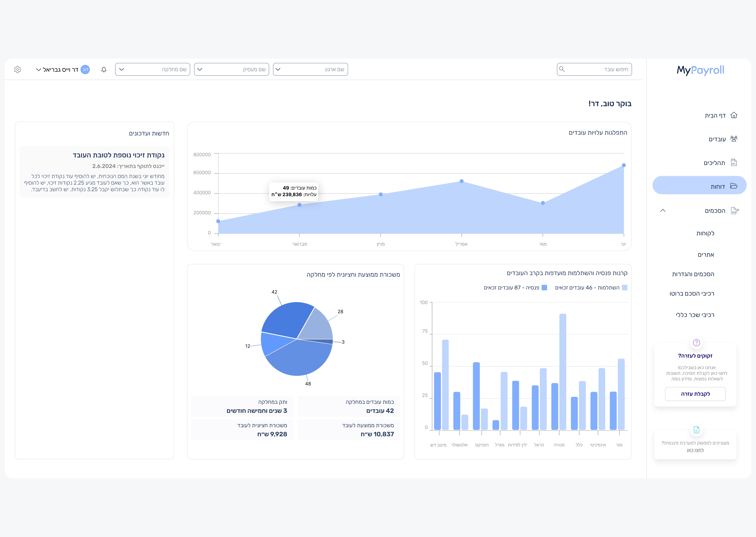Click the מאי data point on area chart
The image size is (756, 537).
pyautogui.click(x=543, y=203)
